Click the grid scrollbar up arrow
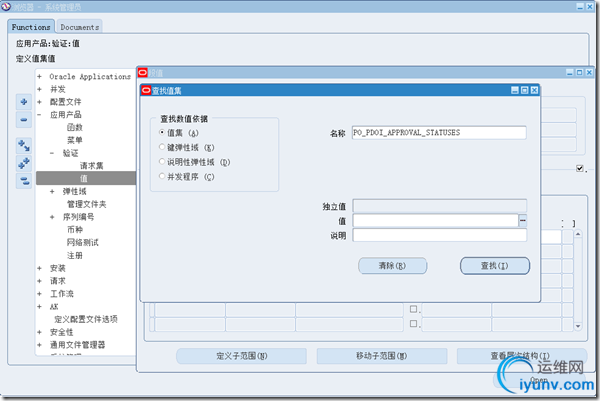600x401 pixels. pos(578,234)
